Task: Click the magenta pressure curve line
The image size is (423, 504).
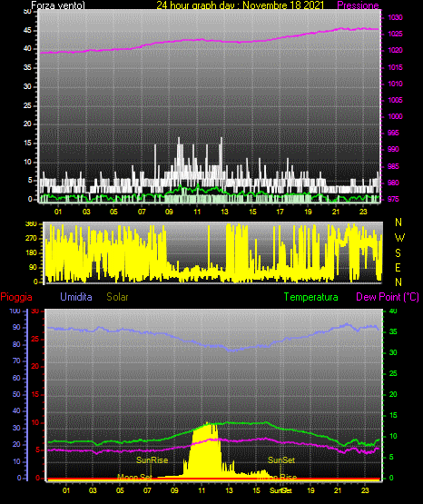Action: (x=210, y=41)
